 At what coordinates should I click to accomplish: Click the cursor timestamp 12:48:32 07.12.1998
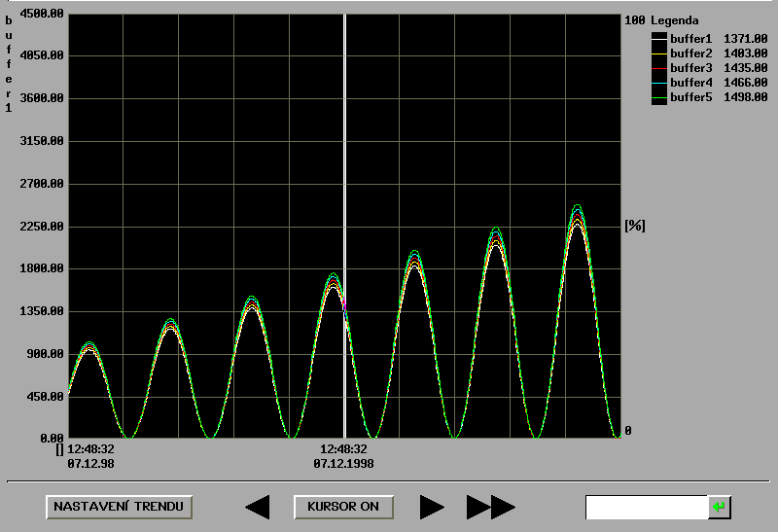[343, 456]
